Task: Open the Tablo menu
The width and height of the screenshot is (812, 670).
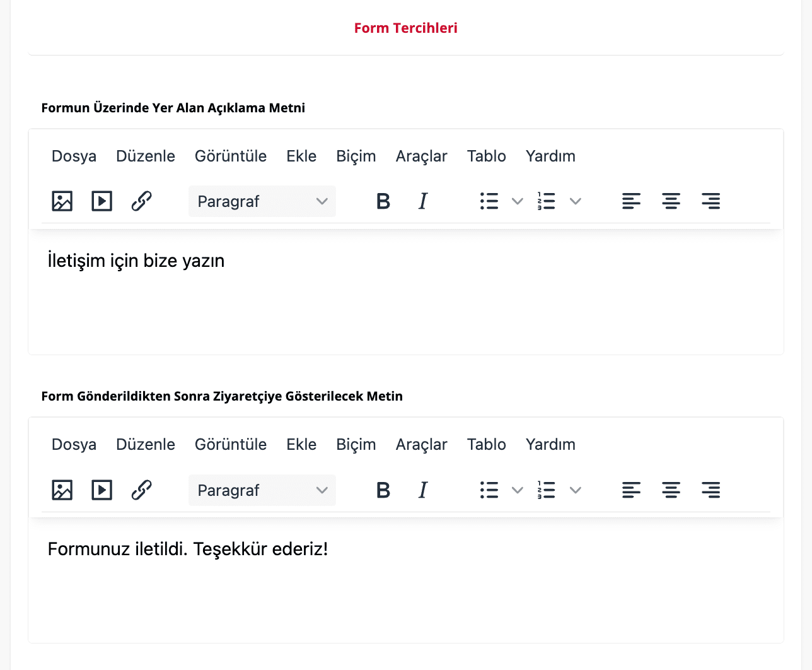Action: [486, 156]
